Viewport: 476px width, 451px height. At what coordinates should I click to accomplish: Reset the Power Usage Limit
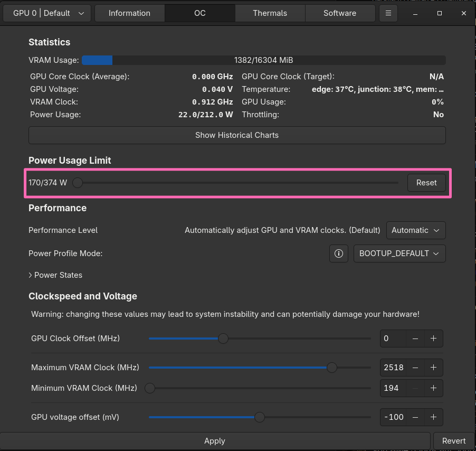[x=426, y=183]
